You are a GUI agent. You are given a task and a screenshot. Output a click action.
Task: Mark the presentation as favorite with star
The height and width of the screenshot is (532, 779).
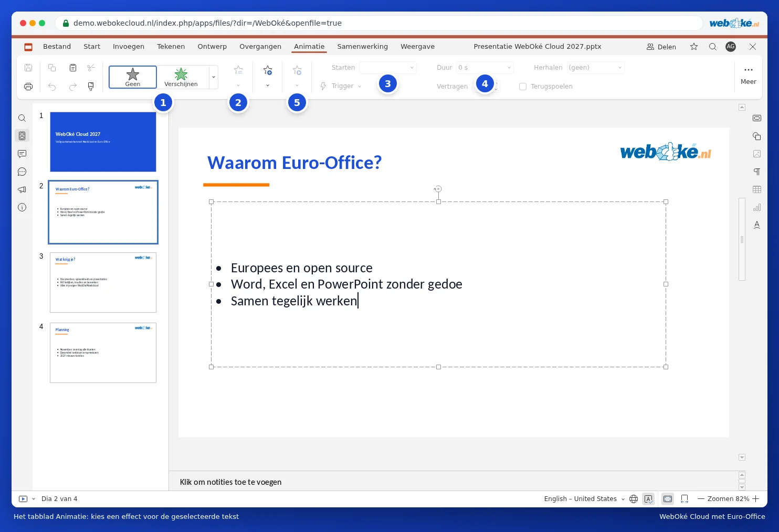[694, 47]
